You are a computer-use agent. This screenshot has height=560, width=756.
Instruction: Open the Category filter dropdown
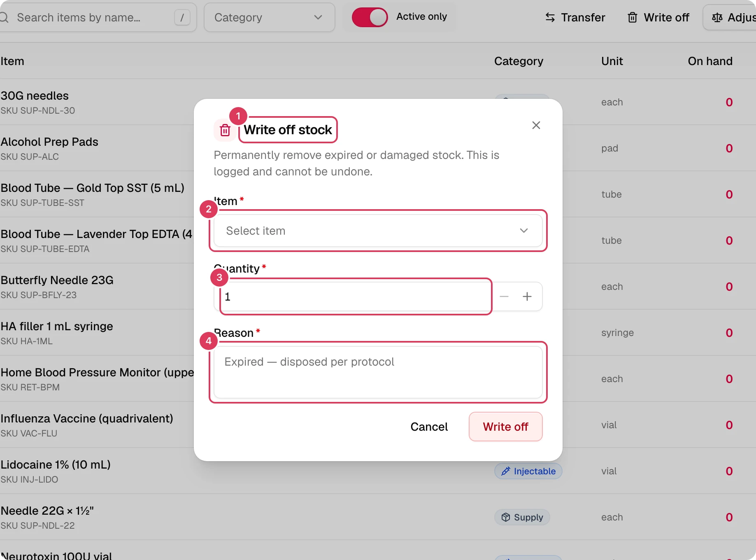point(269,17)
